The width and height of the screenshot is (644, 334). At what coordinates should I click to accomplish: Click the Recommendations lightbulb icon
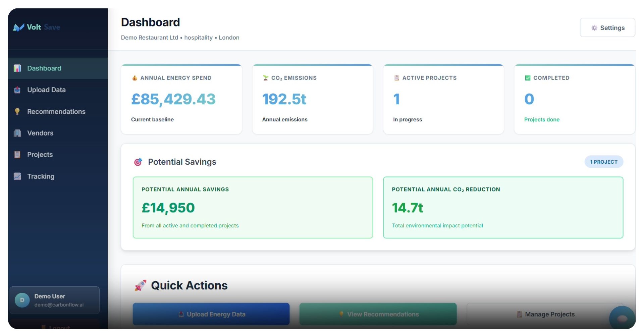pyautogui.click(x=17, y=111)
